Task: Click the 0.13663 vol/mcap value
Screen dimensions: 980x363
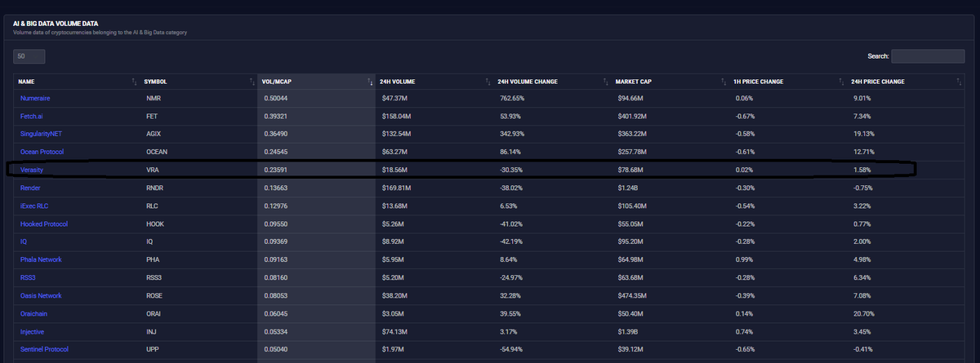Action: (275, 188)
